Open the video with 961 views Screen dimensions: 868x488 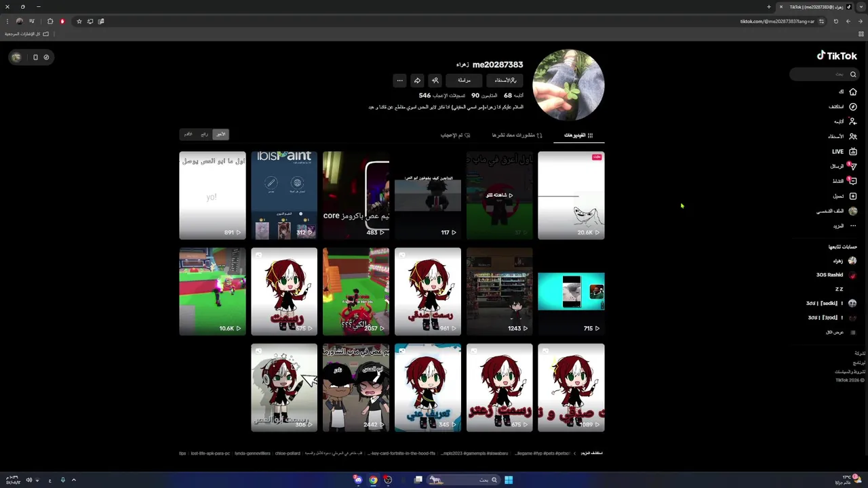tap(428, 291)
